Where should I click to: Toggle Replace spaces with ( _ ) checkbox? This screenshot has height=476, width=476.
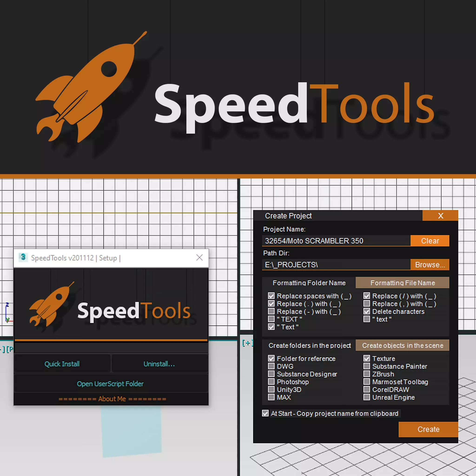click(271, 296)
